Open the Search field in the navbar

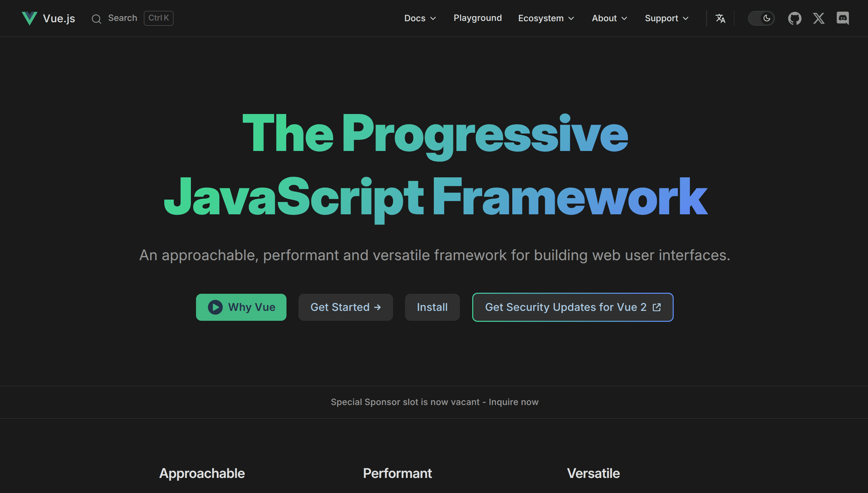[132, 18]
